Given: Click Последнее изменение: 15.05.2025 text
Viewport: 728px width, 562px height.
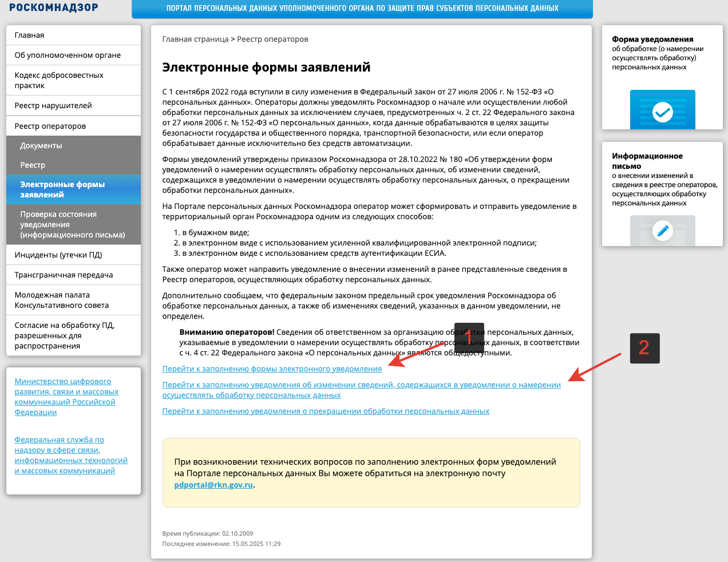Looking at the screenshot, I should [221, 544].
